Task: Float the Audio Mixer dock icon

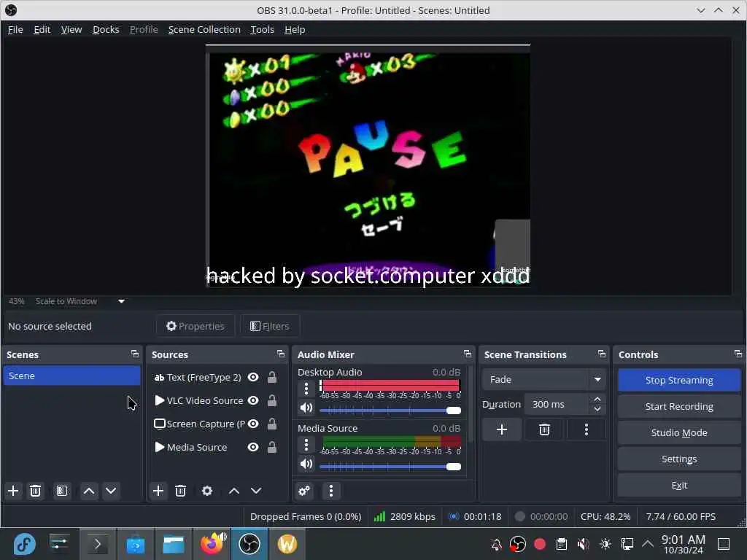Action: [468, 354]
